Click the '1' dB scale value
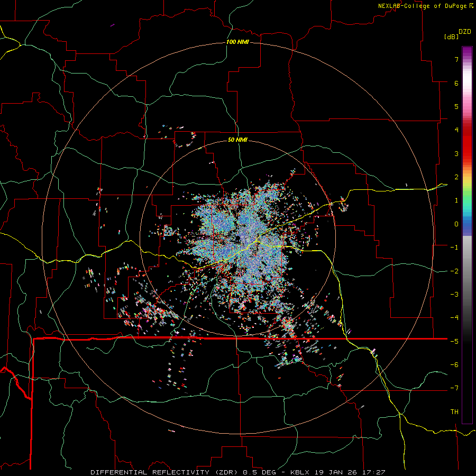Screen dimensions: 476x476 (x=456, y=200)
